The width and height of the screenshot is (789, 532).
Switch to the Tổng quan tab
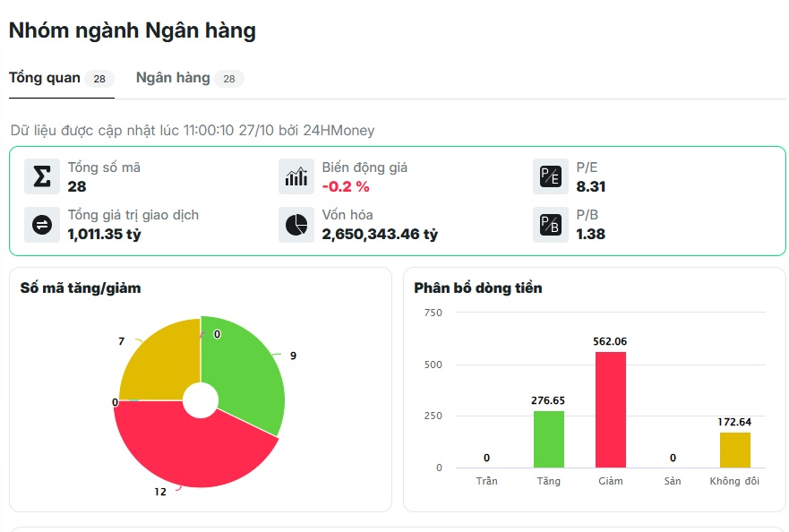pos(62,78)
